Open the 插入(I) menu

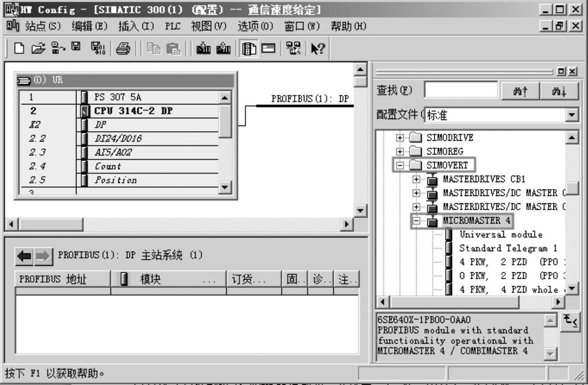click(x=136, y=27)
